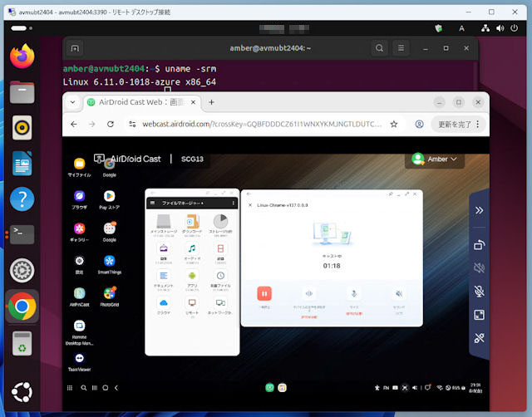Open Ubuntu system power menu
532x417 pixels.
click(x=515, y=28)
